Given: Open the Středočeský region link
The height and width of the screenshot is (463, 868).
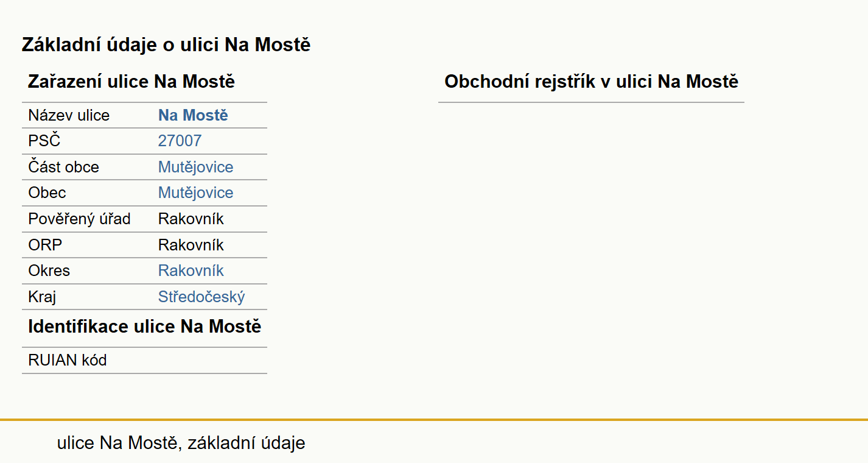Looking at the screenshot, I should coord(201,297).
